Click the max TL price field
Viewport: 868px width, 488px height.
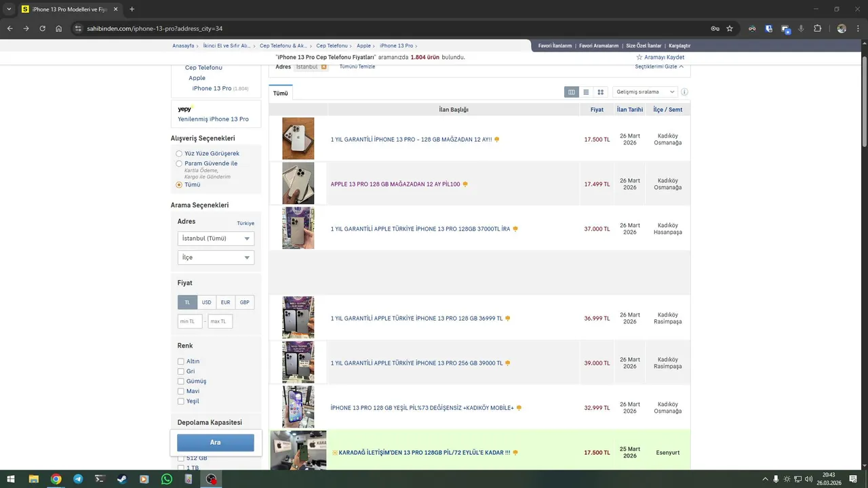220,321
